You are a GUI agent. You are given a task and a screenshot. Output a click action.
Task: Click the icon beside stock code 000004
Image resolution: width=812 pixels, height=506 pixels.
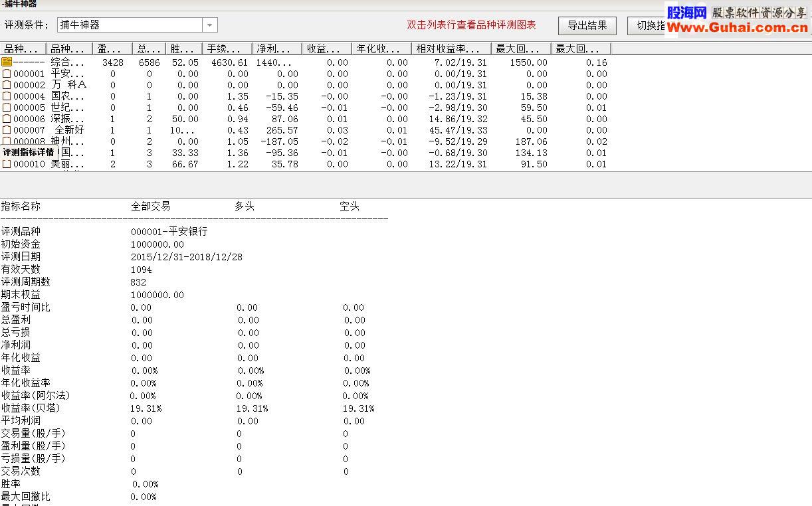point(7,96)
